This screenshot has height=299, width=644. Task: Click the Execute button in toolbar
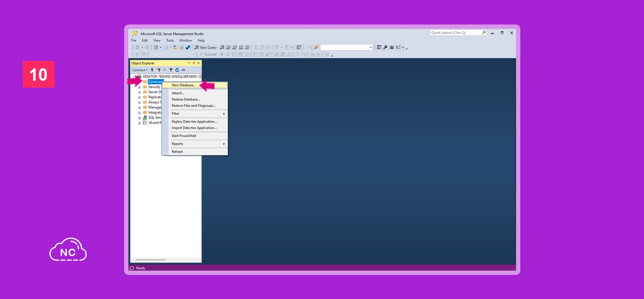tap(208, 55)
